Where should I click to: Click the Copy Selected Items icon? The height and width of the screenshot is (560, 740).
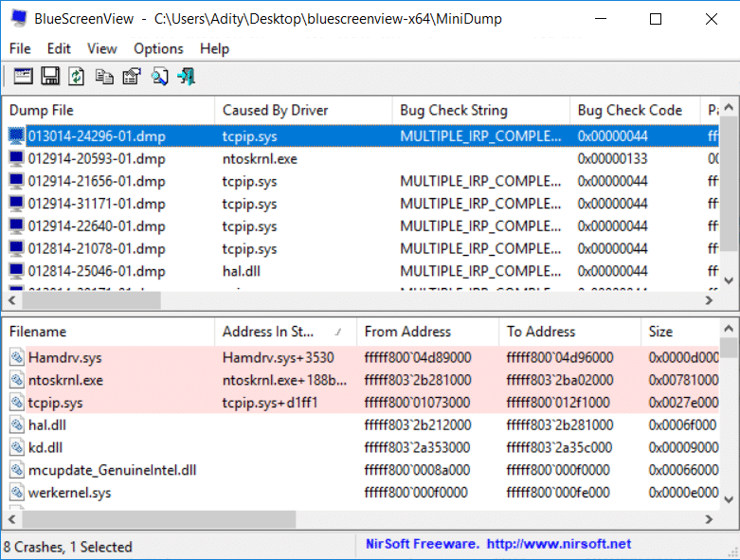pyautogui.click(x=103, y=77)
